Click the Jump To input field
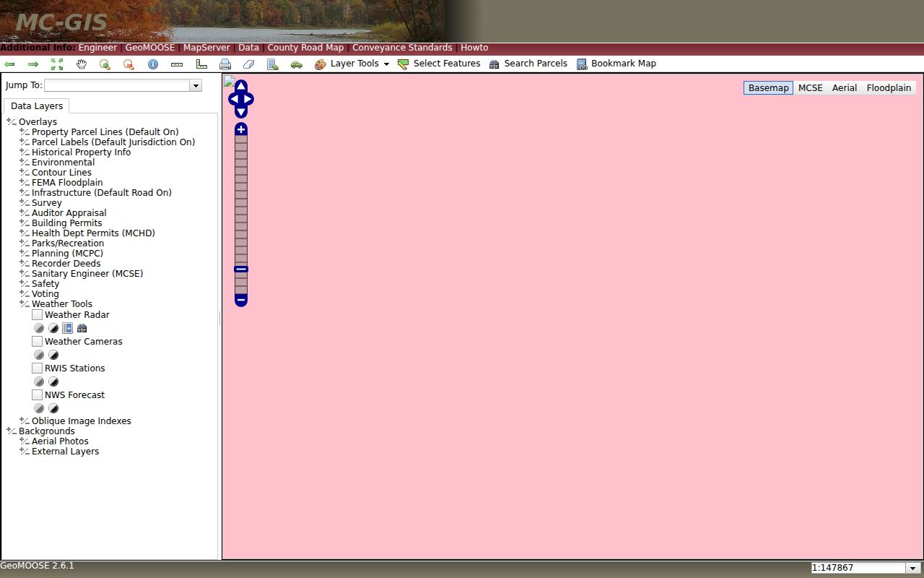924x578 pixels. point(117,85)
